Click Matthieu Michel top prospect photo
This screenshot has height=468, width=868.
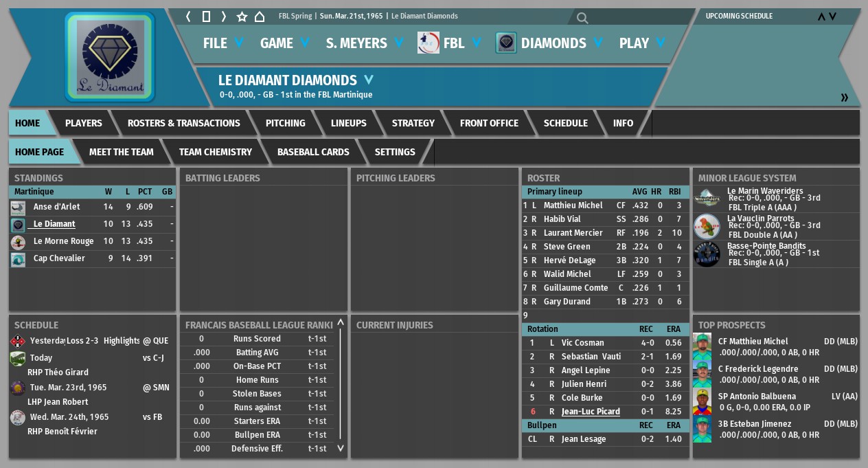(x=702, y=346)
